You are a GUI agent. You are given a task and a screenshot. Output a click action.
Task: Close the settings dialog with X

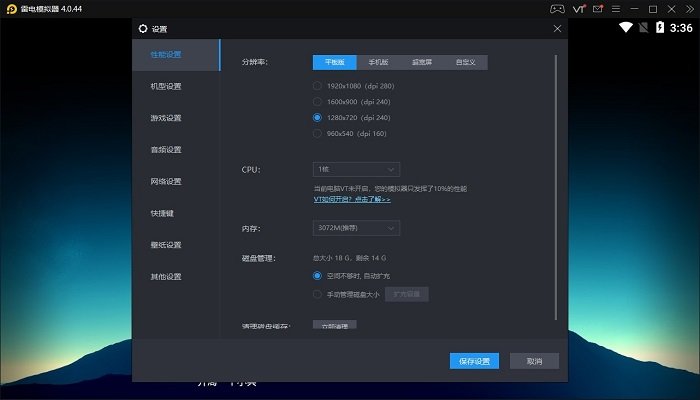click(558, 28)
